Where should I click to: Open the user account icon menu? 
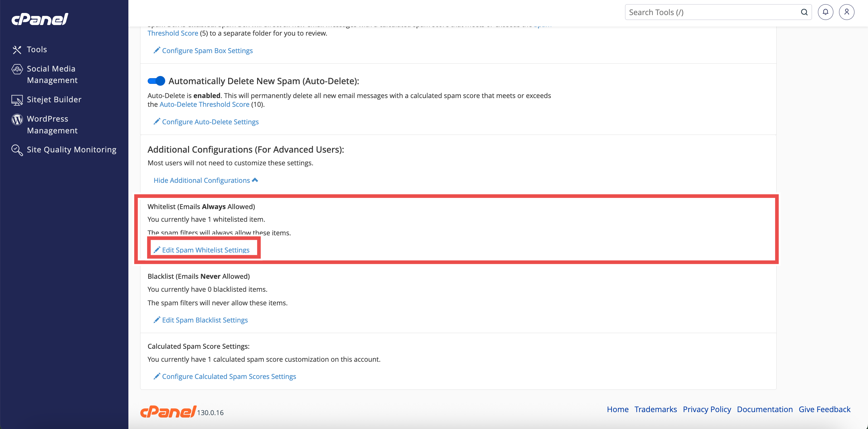[846, 12]
